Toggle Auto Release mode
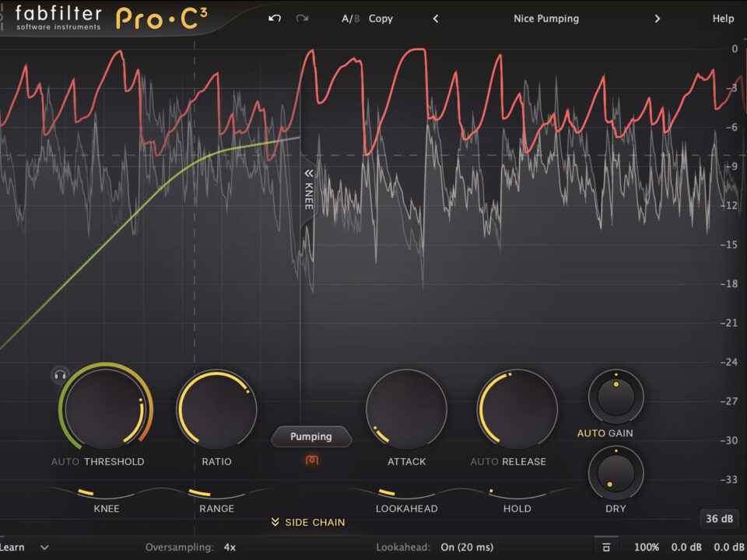747x560 pixels. tap(484, 462)
